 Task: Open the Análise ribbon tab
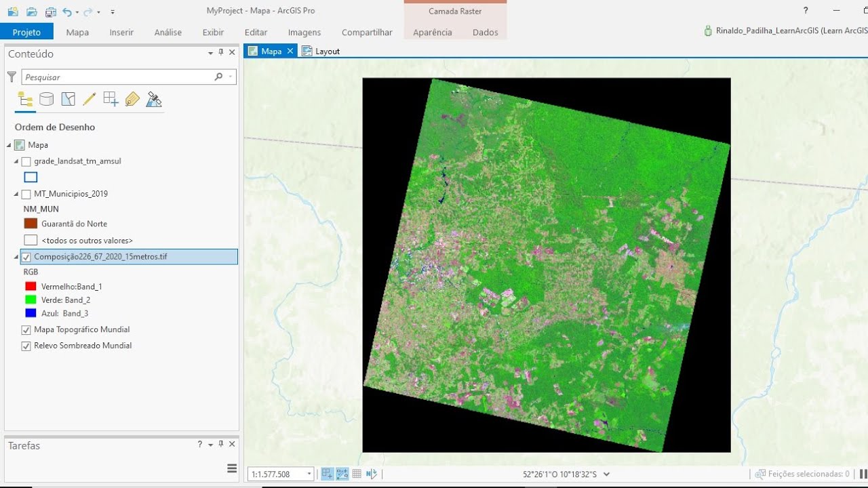167,32
